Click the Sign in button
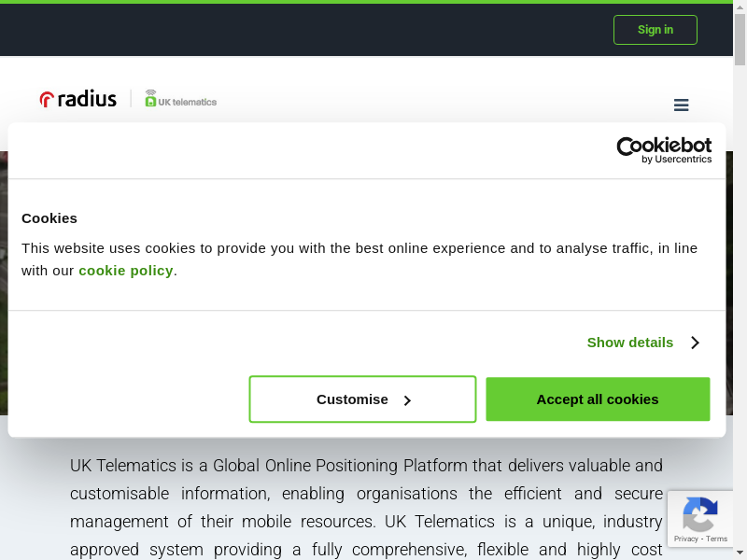Image resolution: width=747 pixels, height=560 pixels. click(655, 30)
